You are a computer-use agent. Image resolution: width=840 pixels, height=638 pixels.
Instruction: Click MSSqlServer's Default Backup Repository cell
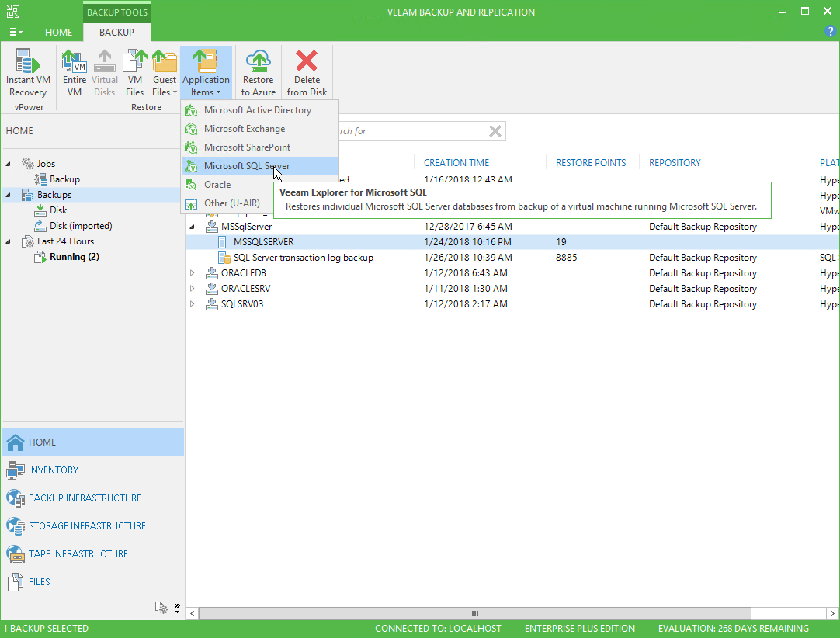[703, 227]
